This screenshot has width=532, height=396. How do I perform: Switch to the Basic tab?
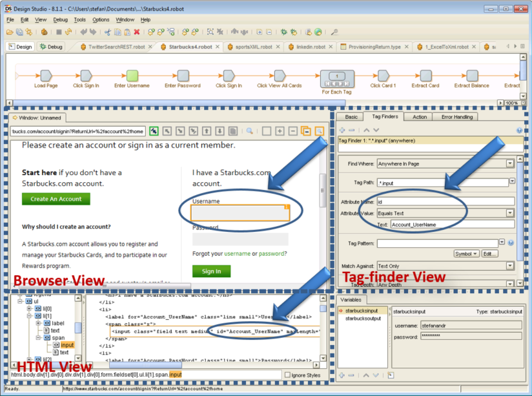(x=351, y=117)
